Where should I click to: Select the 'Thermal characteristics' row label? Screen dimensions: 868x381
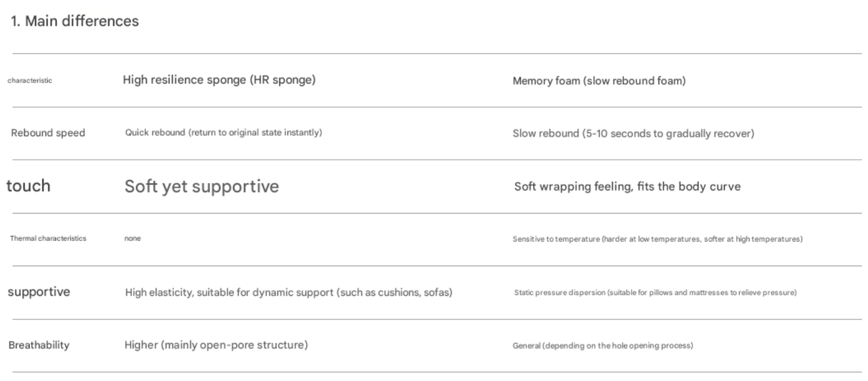tap(48, 239)
